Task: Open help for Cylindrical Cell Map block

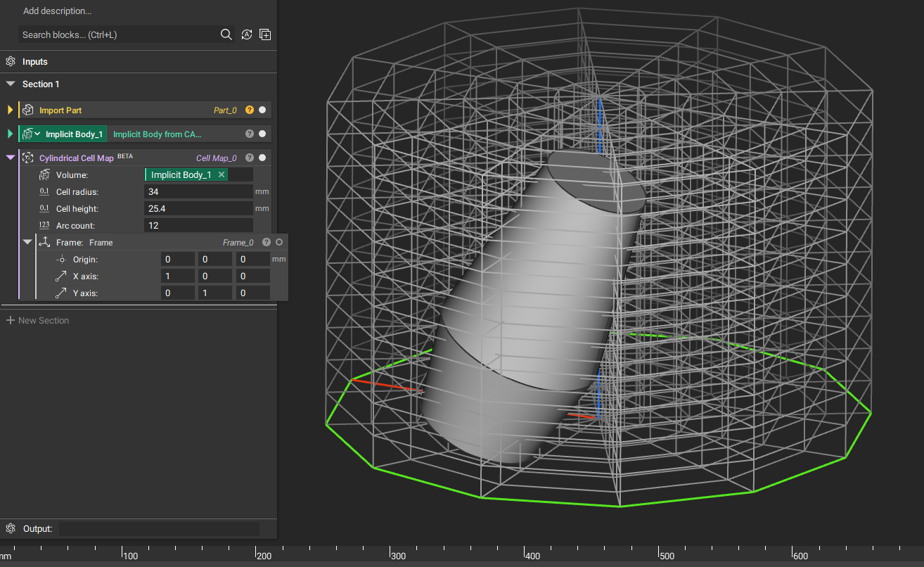Action: [250, 158]
